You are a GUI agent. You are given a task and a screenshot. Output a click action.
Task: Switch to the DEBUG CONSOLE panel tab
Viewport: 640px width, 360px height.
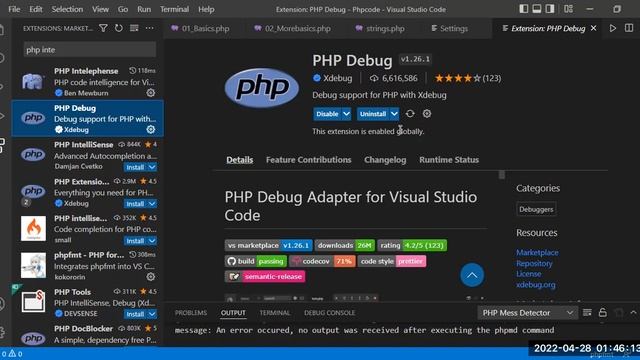pos(329,313)
